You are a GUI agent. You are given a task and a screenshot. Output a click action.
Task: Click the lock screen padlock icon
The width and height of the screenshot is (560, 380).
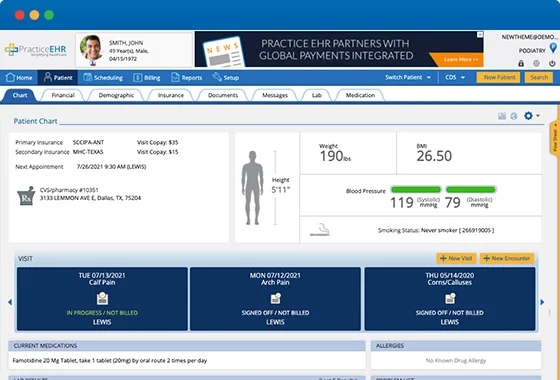click(521, 64)
